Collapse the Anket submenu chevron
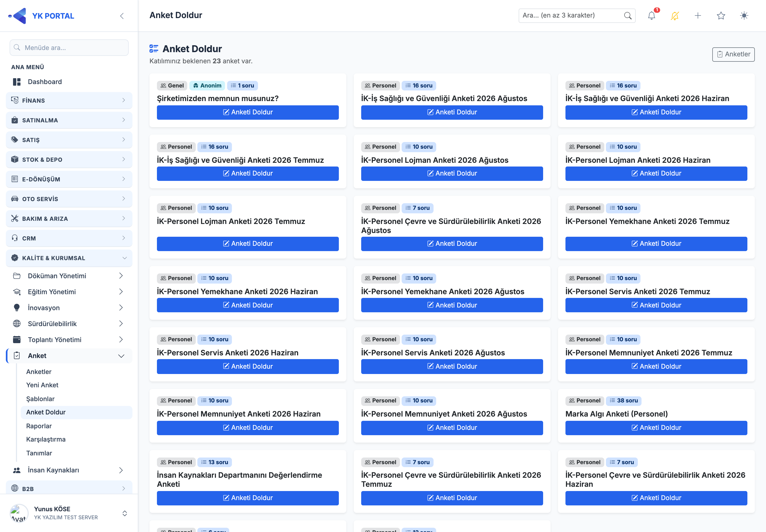The image size is (766, 532). 121,356
